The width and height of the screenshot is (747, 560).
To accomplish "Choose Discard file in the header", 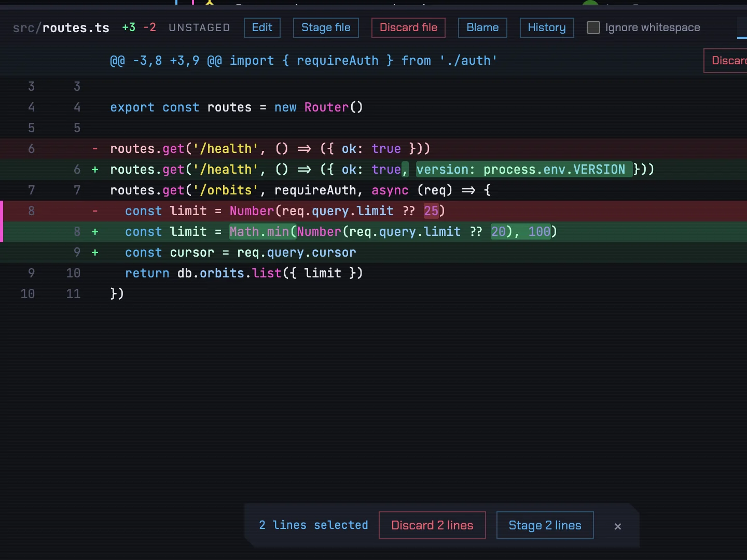I will tap(408, 27).
